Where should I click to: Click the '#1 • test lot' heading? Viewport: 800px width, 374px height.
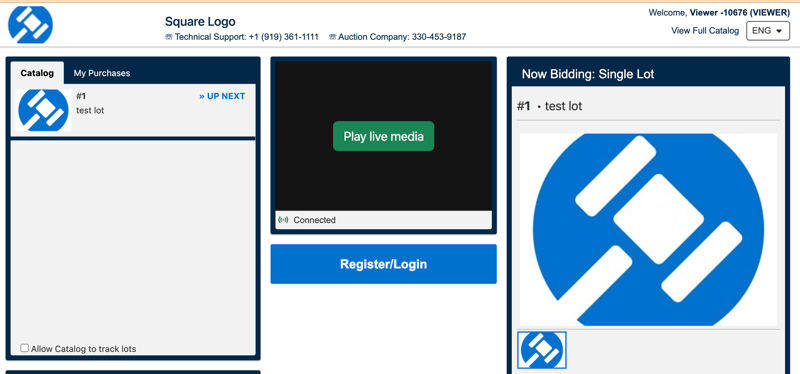(x=549, y=106)
